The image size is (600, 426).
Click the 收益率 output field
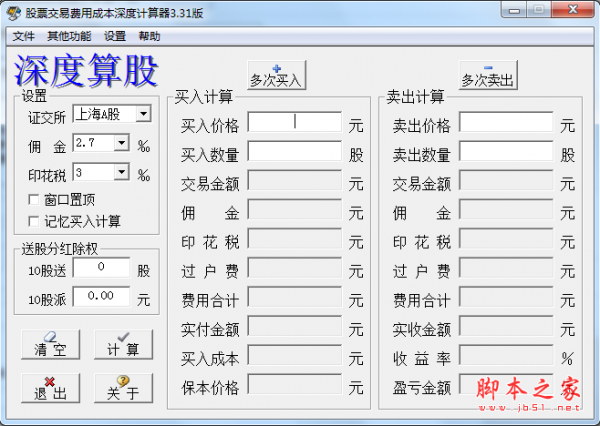pyautogui.click(x=506, y=355)
